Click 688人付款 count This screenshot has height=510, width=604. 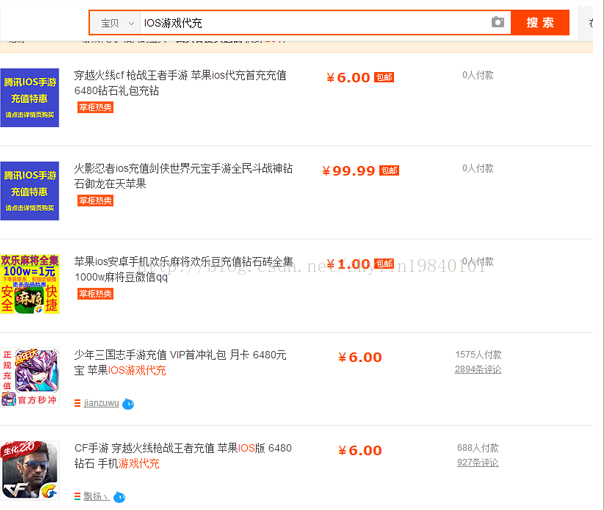click(478, 448)
